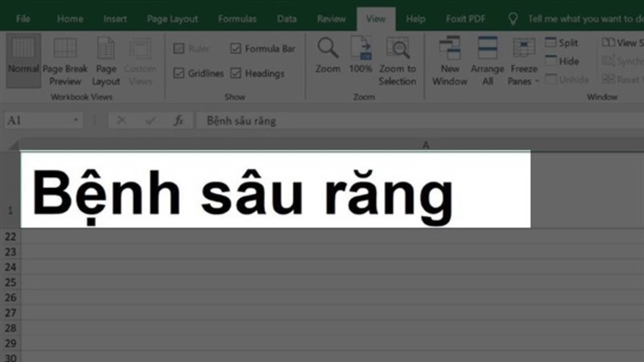
Task: Switch to the Home tab
Action: 70,19
